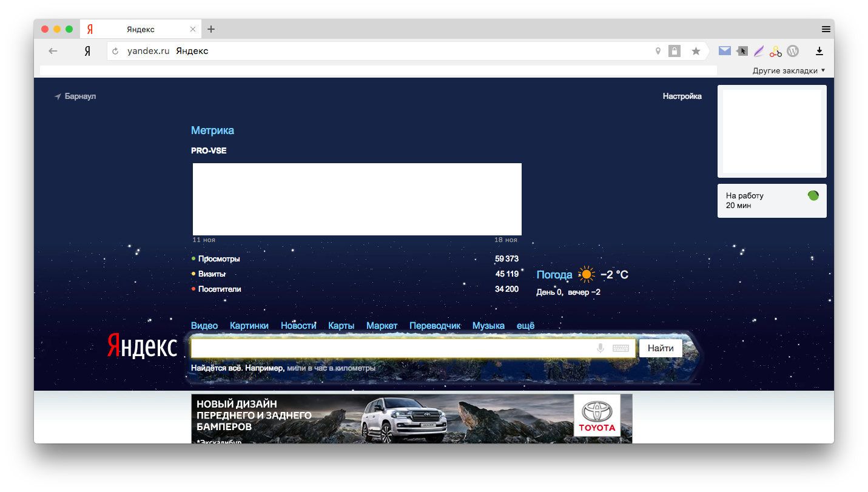Focus the Yandex search input field
This screenshot has width=868, height=492.
pos(412,348)
